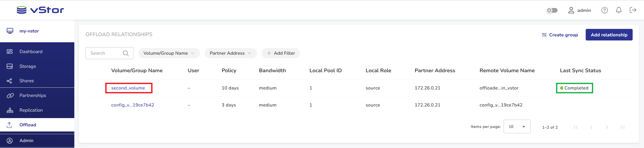Open notifications bell icon
This screenshot has height=148, width=644.
[x=619, y=10]
